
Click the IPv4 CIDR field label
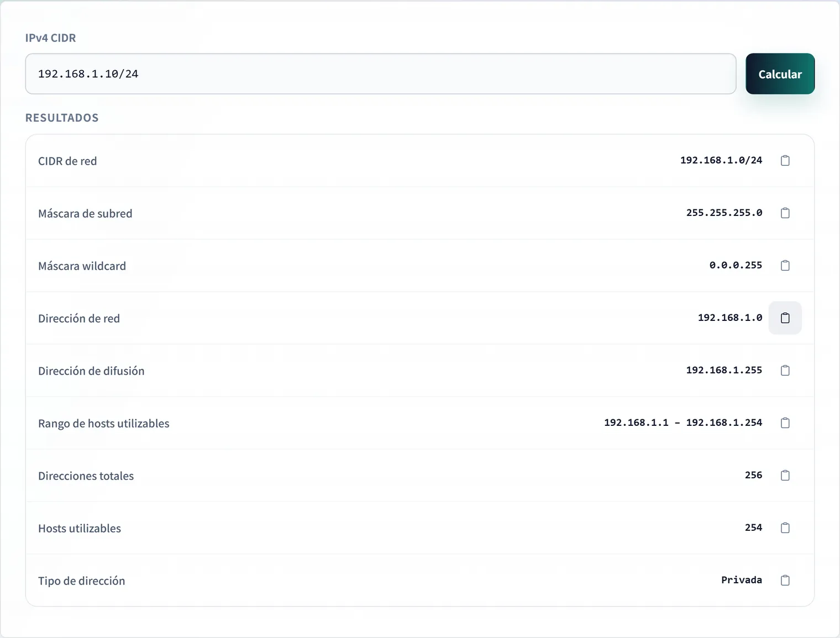click(x=51, y=38)
